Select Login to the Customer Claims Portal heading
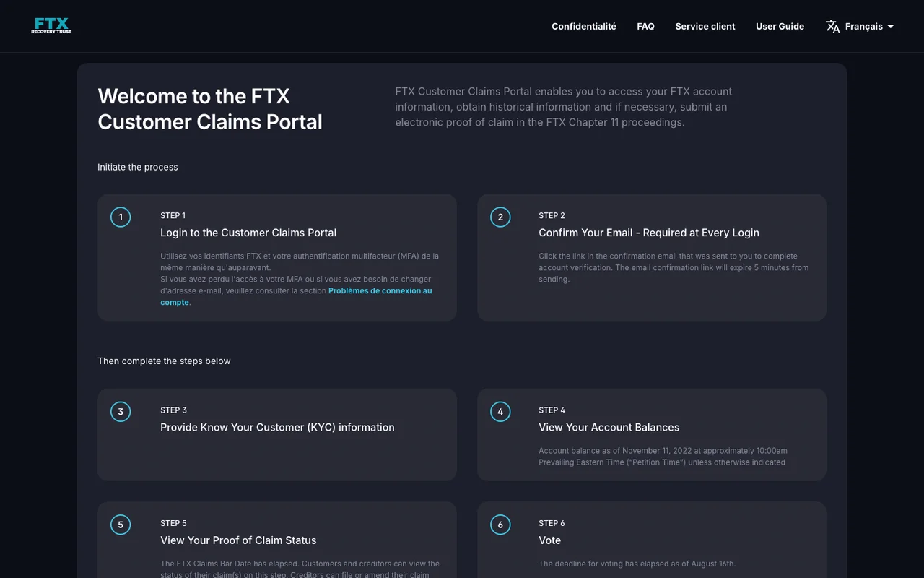Viewport: 924px width, 578px height. [248, 233]
